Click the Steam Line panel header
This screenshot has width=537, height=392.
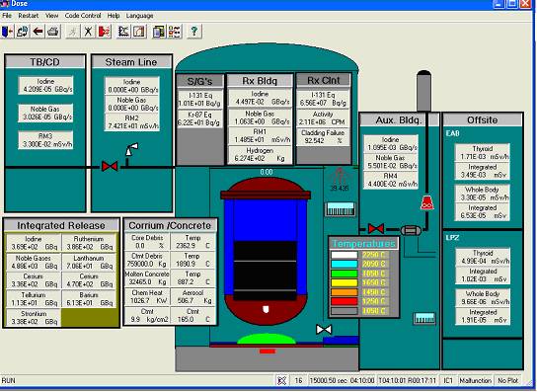(x=131, y=62)
